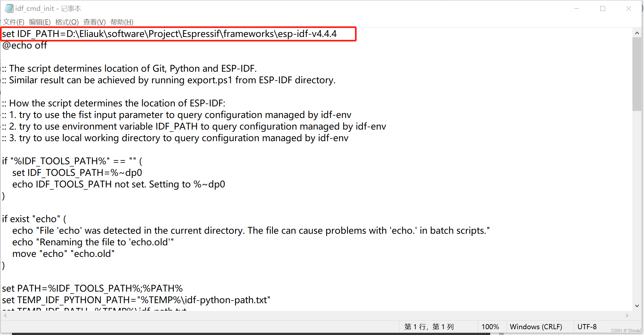
Task: Click the set PATH line near the bottom
Action: pyautogui.click(x=92, y=288)
